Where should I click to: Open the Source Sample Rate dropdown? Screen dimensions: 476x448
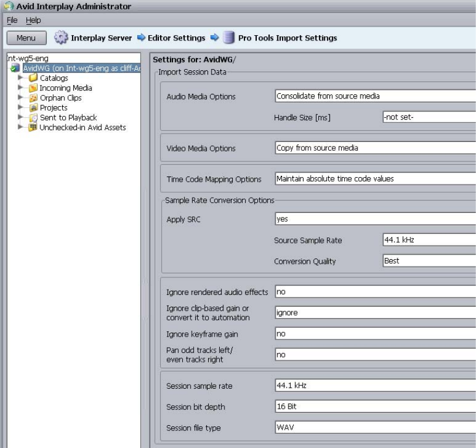[x=429, y=240]
